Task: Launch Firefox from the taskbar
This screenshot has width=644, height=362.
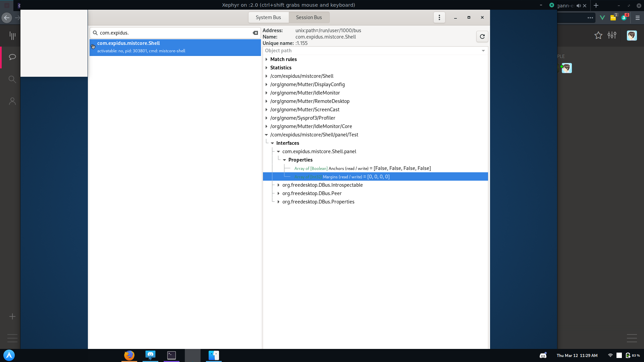Action: click(129, 356)
